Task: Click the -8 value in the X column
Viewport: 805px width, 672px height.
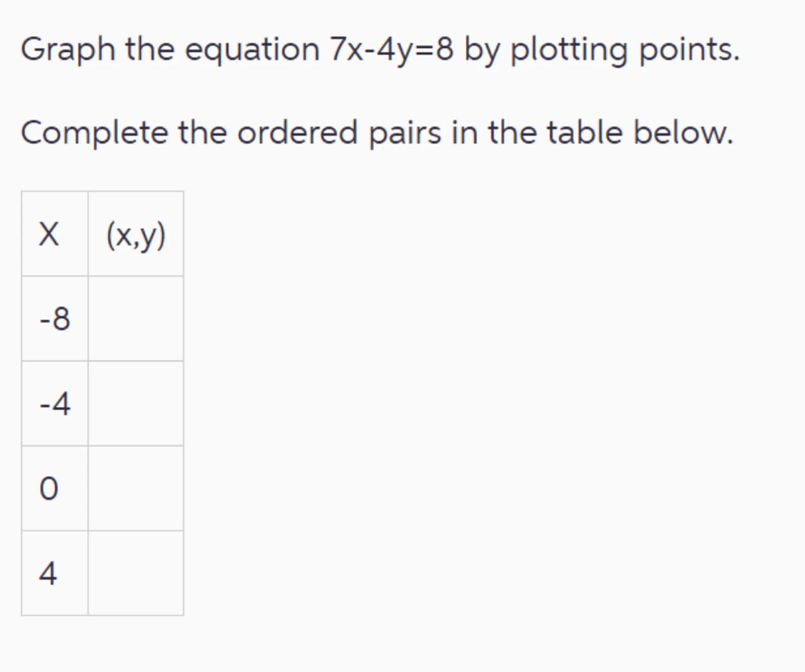Action: (x=55, y=319)
